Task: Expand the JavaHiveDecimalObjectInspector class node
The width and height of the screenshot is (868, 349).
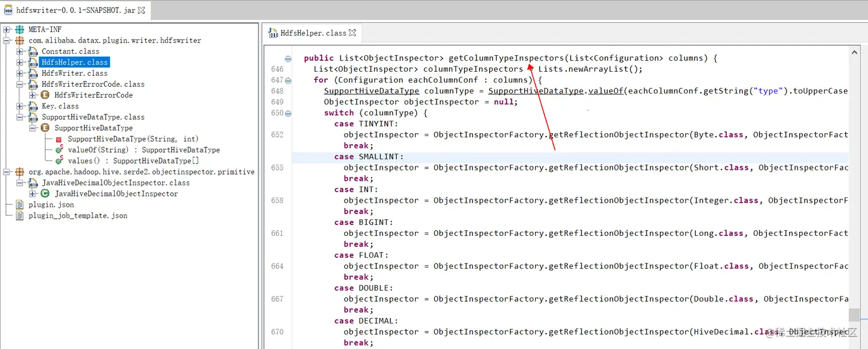Action: pos(32,193)
